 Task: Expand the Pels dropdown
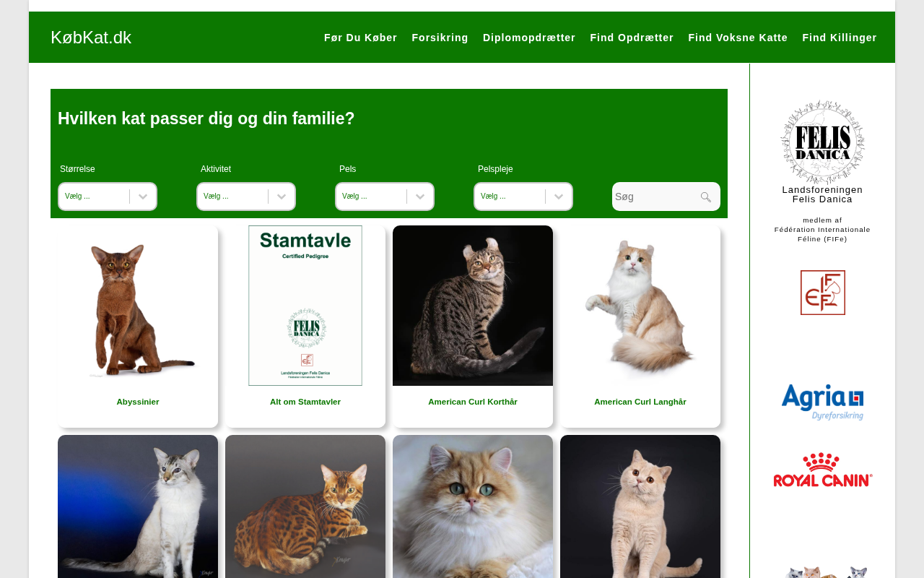coord(385,197)
